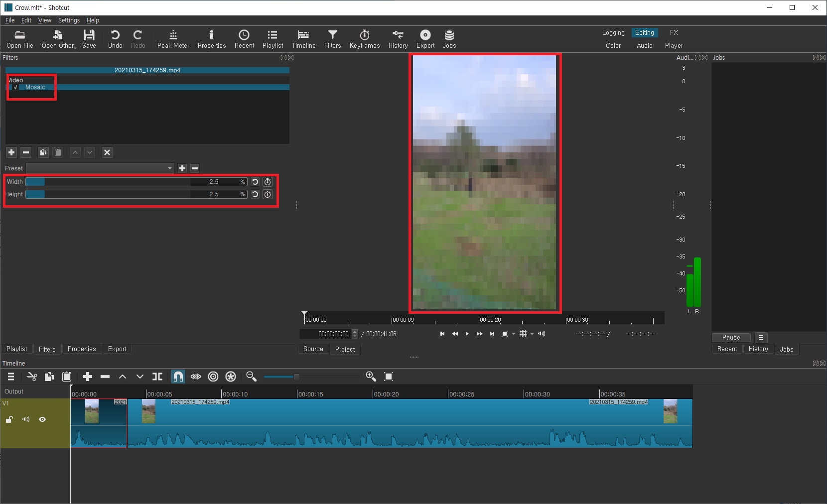Adjust the Mosaic Width slider

coord(137,182)
